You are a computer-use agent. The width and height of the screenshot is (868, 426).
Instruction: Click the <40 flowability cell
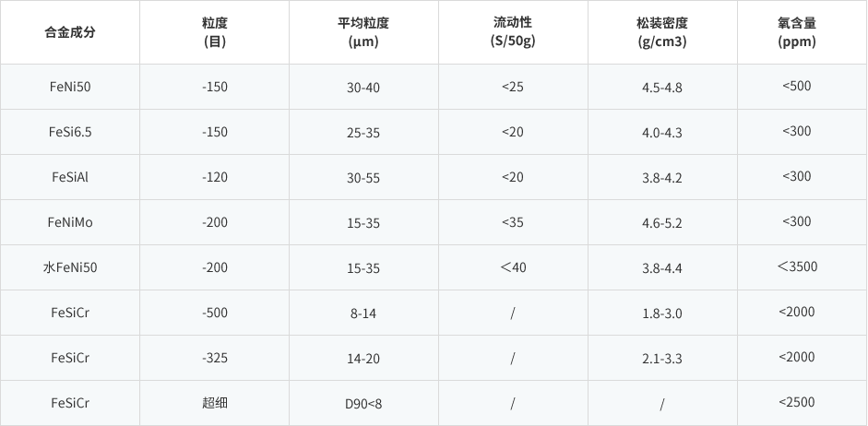513,267
